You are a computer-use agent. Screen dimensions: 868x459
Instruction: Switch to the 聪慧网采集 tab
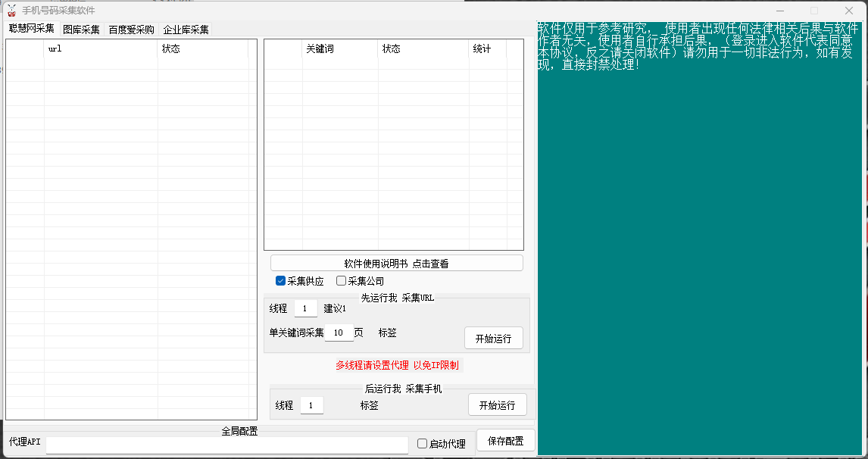click(32, 29)
